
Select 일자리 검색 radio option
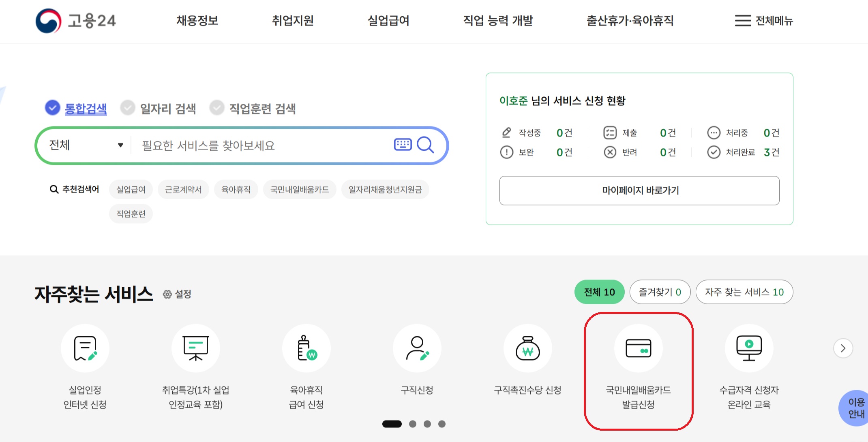[x=128, y=108]
